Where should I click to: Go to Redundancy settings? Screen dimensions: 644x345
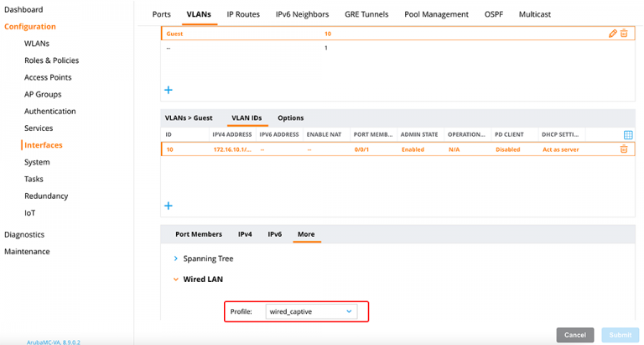[x=46, y=196]
